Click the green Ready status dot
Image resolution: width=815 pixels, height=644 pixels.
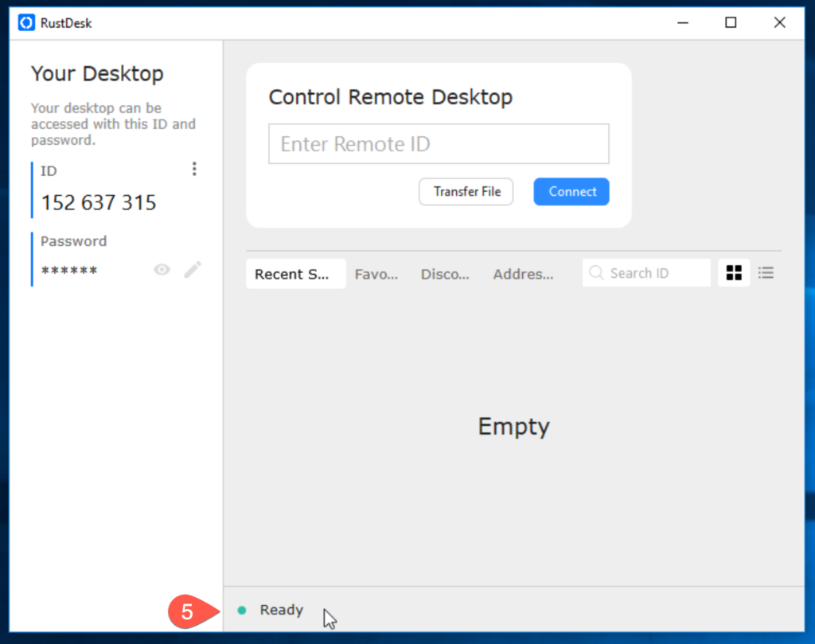(x=242, y=611)
